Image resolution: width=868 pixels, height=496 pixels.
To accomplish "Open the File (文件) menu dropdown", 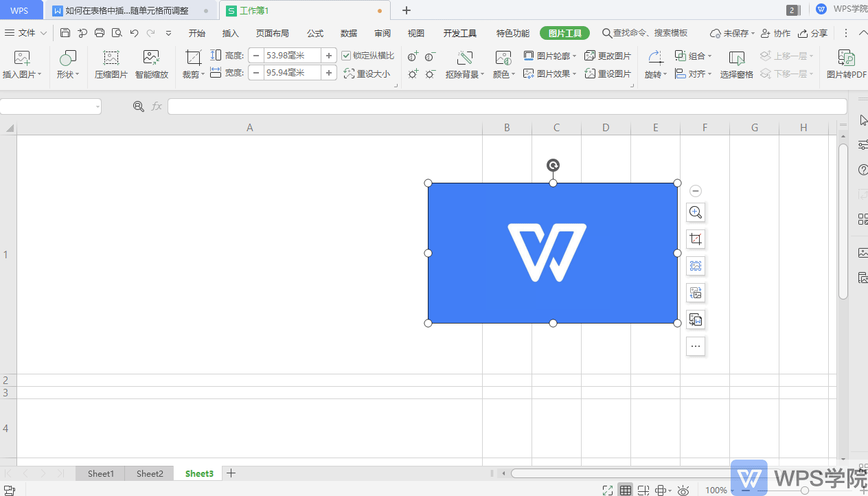I will 26,33.
